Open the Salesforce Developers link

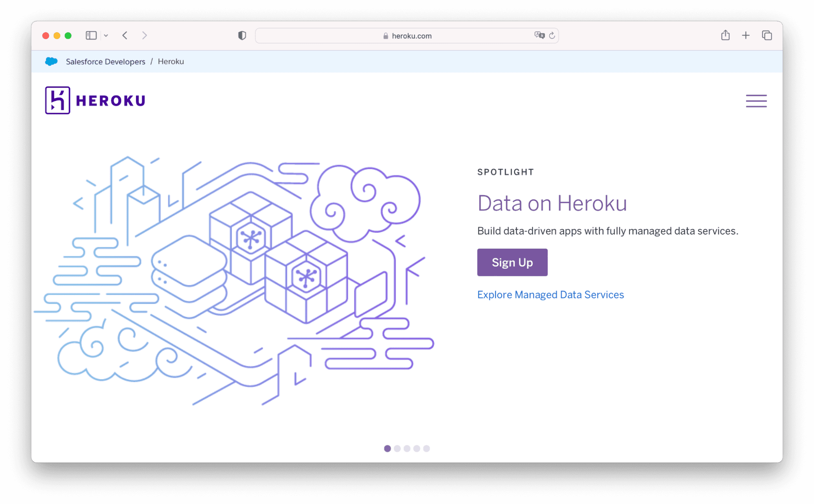click(105, 61)
